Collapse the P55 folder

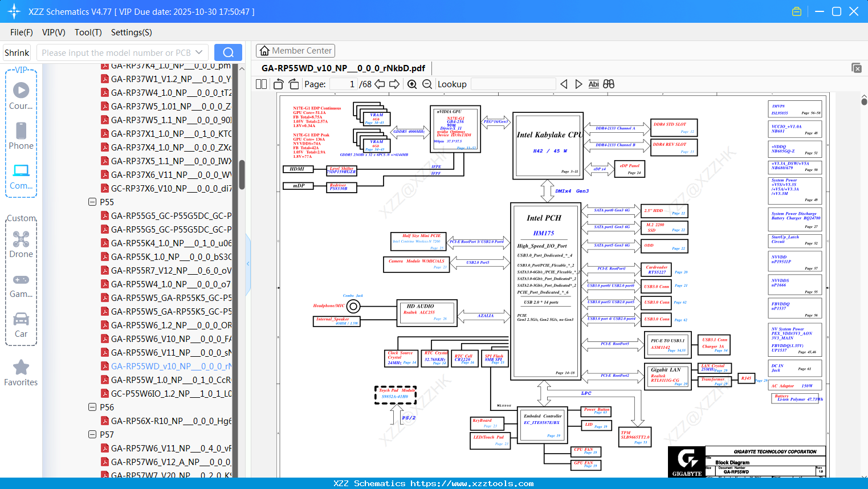point(92,202)
